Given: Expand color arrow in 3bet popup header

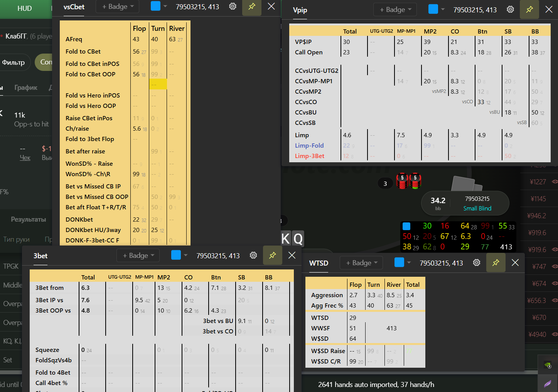Looking at the screenshot, I should (x=185, y=255).
